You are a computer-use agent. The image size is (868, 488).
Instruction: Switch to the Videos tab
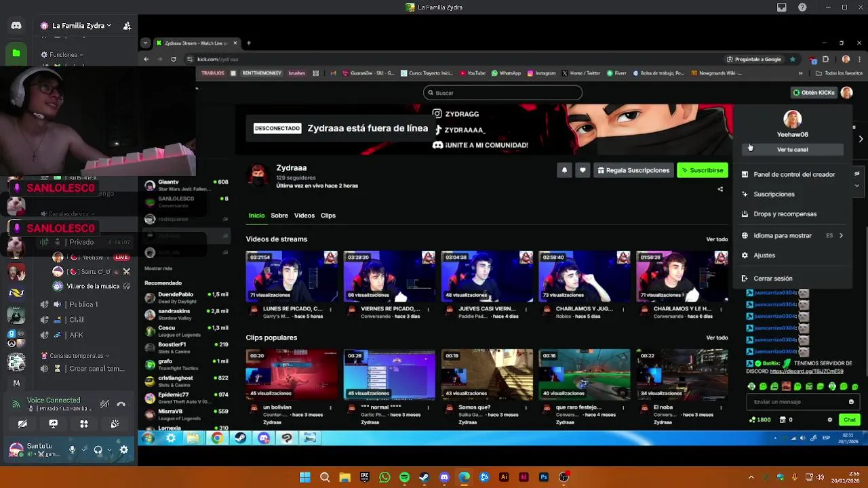coord(304,216)
